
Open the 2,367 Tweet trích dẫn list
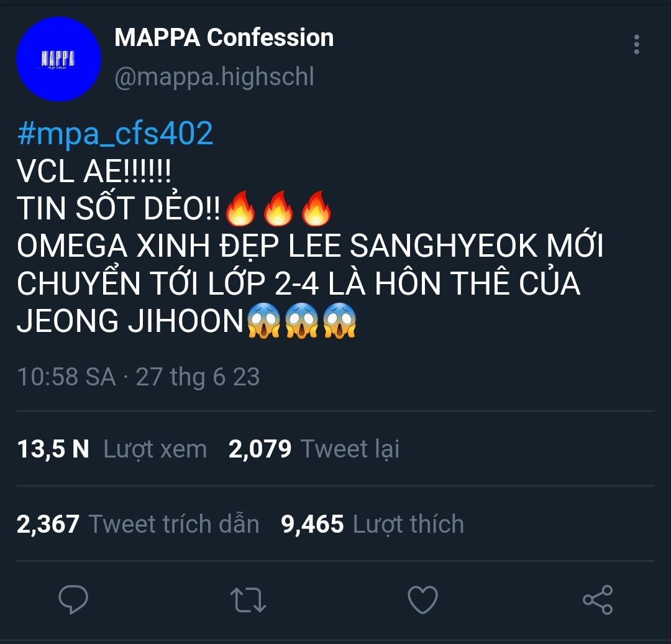coord(138,524)
